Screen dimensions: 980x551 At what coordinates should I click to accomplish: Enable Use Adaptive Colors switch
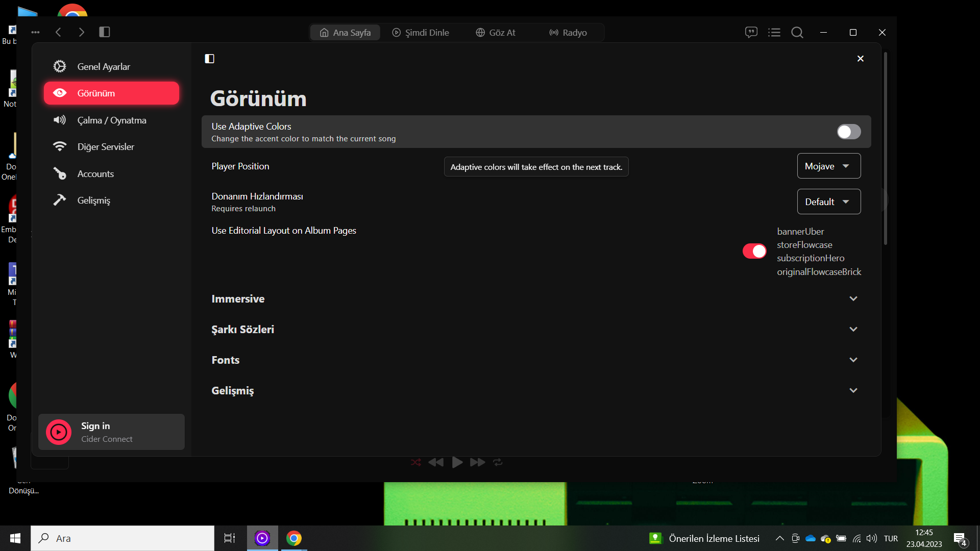coord(848,132)
